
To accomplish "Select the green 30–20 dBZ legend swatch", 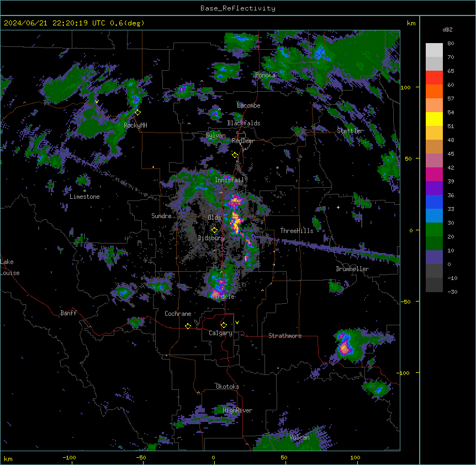I will (434, 230).
